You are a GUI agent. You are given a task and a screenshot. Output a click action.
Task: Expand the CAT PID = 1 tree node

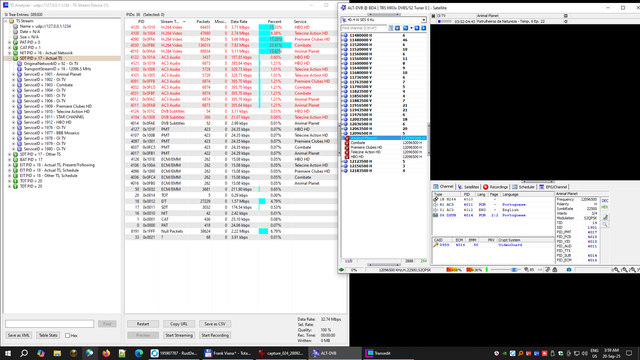[10, 48]
